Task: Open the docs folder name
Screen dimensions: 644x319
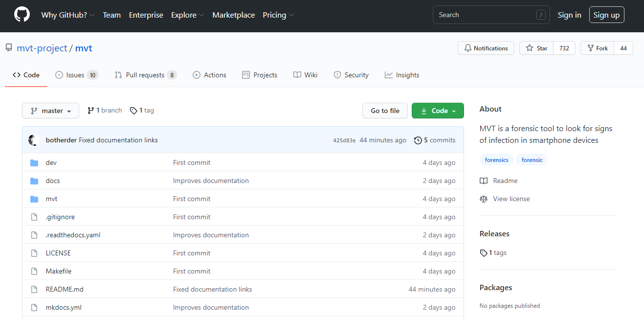Action: 53,181
